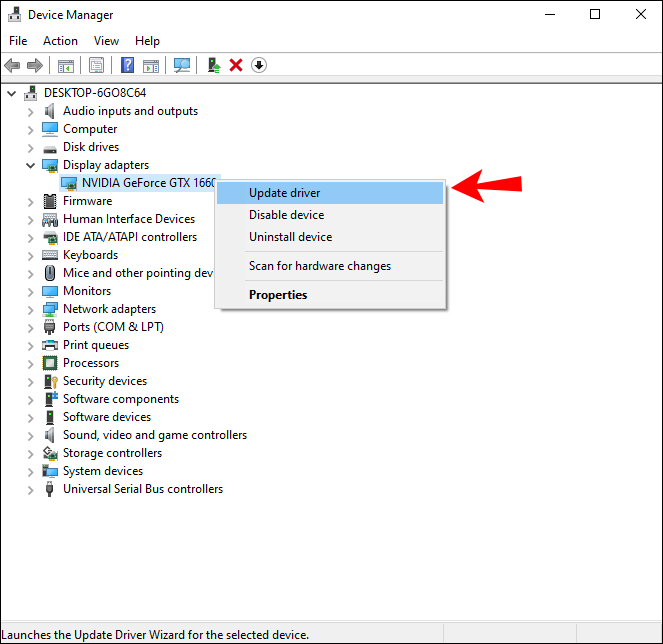
Task: Open the Action menu
Action: [60, 41]
